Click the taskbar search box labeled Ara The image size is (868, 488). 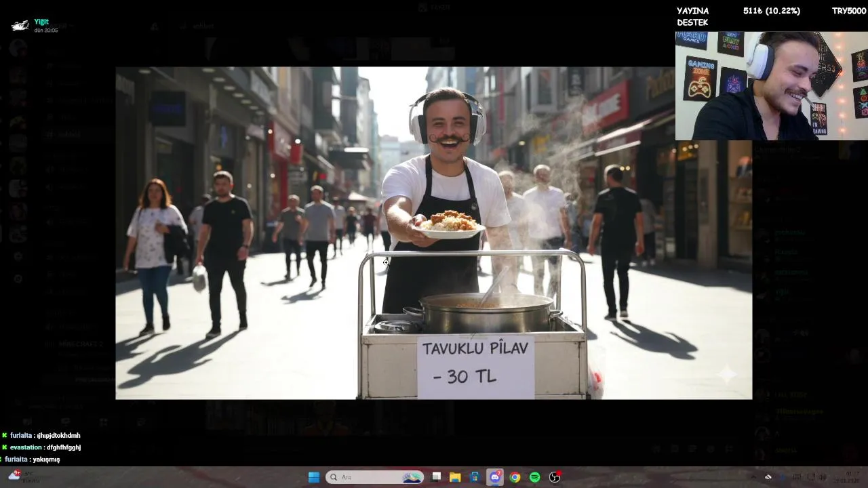[x=374, y=477]
